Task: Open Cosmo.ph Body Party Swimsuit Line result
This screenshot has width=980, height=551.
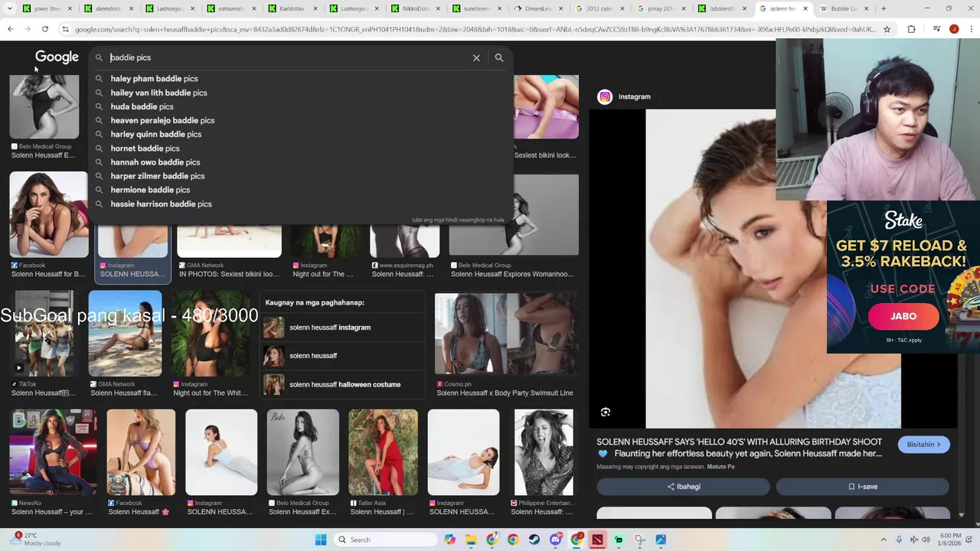Action: pos(506,334)
